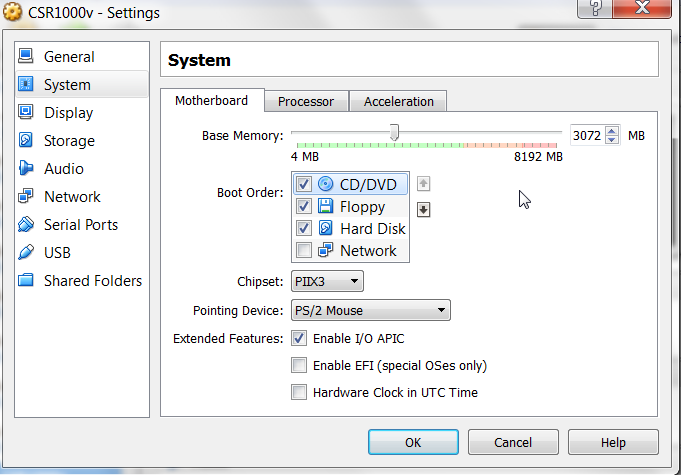681x475 pixels.
Task: Click the Network icon in sidebar
Action: coord(26,196)
